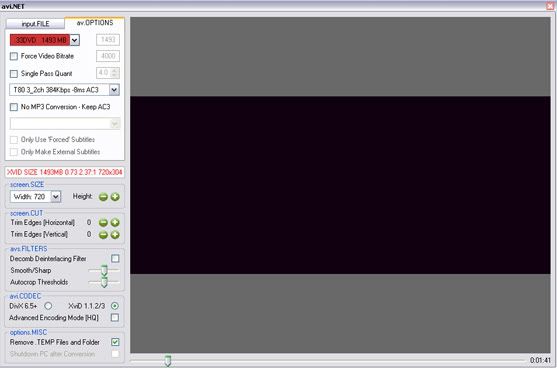Toggle the Decomb Deinterlacing Filter checkbox

point(115,259)
